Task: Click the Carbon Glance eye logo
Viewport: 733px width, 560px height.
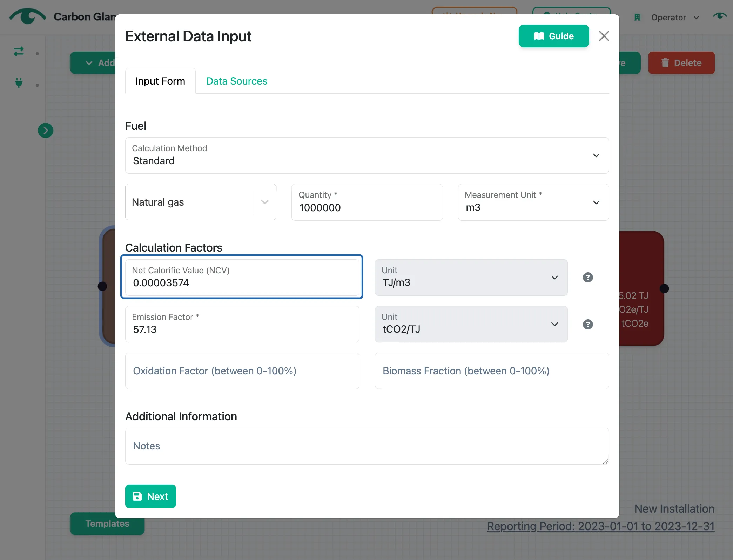Action: pos(27,16)
